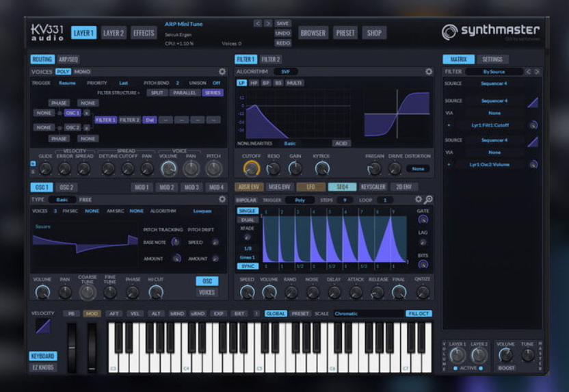
Task: Open the oscillator Type Basic dropdown
Action: coord(62,199)
